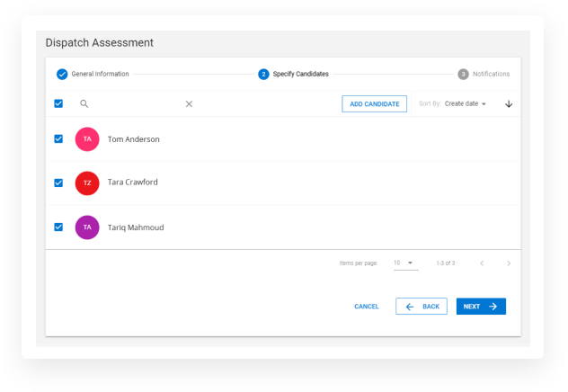The height and width of the screenshot is (392, 568).
Task: Click Tom Anderson's pink TA avatar
Action: tap(87, 139)
